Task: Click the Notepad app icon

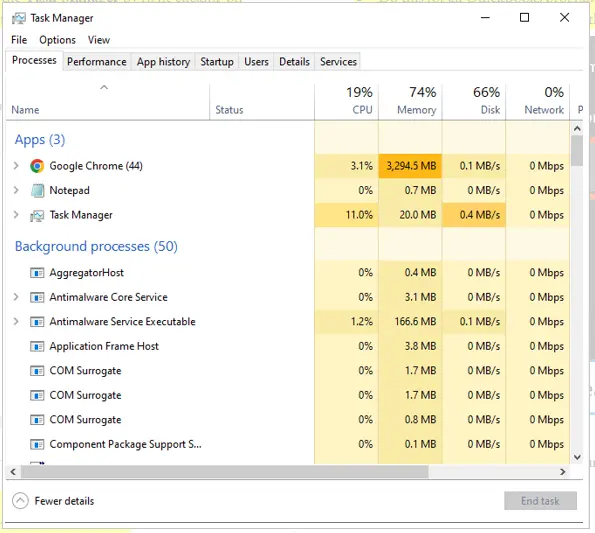Action: (37, 190)
